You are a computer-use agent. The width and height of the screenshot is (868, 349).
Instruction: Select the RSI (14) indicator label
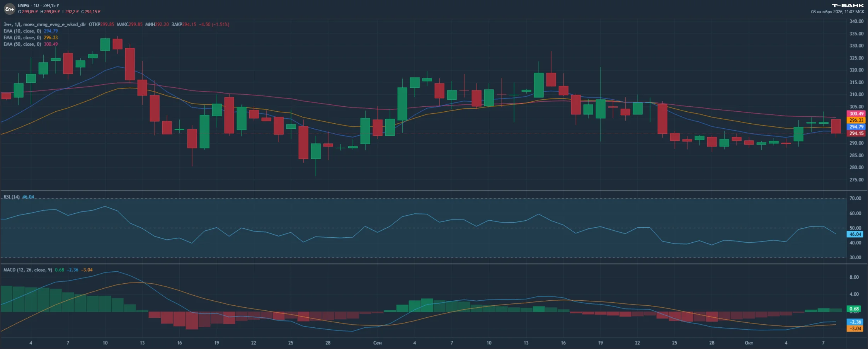[12, 197]
